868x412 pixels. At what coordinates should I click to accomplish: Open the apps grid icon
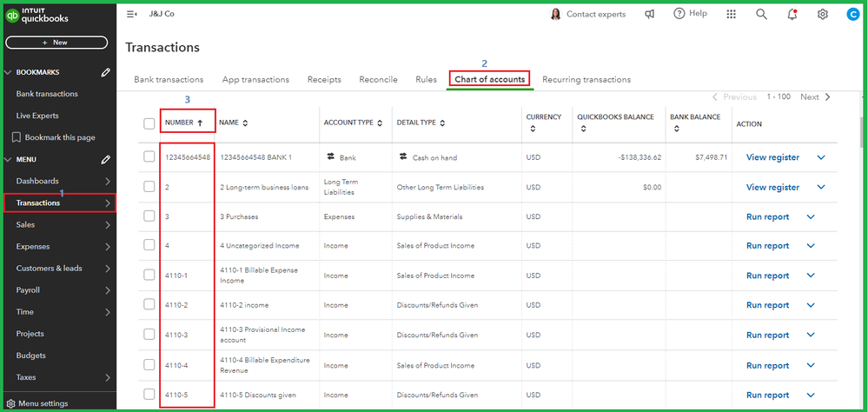[x=731, y=14]
